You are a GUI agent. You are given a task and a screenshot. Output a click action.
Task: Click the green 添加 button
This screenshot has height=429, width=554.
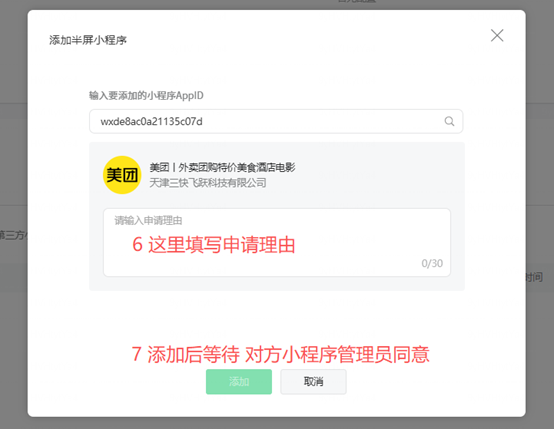[x=239, y=382]
